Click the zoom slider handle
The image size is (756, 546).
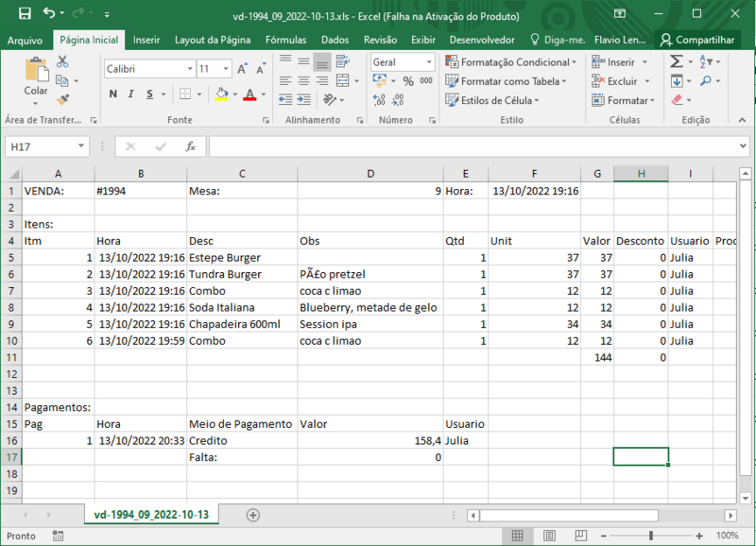pos(651,536)
